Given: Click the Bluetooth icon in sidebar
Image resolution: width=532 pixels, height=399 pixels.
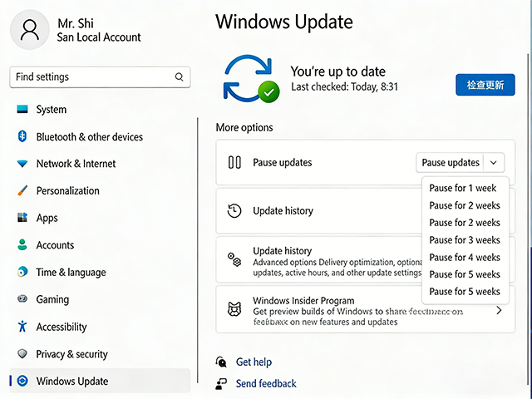Looking at the screenshot, I should [x=22, y=137].
